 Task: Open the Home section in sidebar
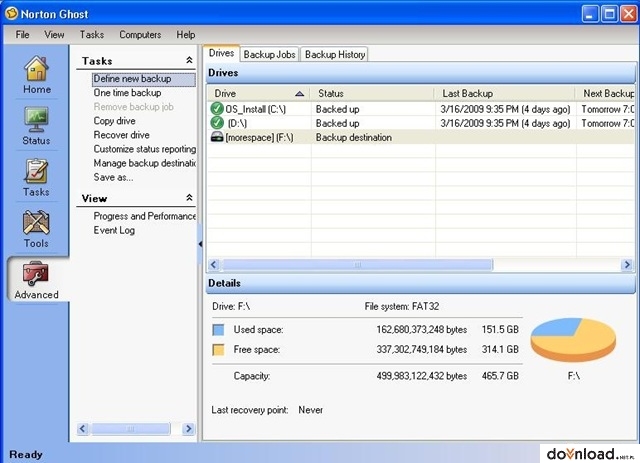(x=36, y=75)
